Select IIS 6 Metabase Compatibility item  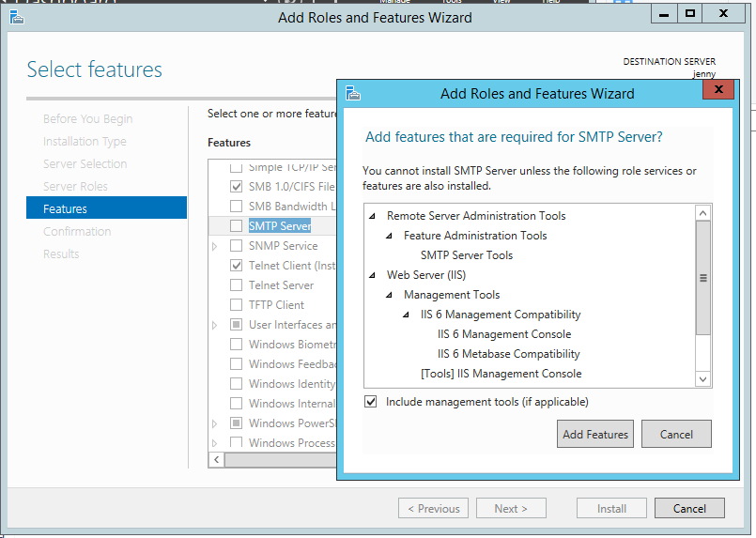point(508,354)
